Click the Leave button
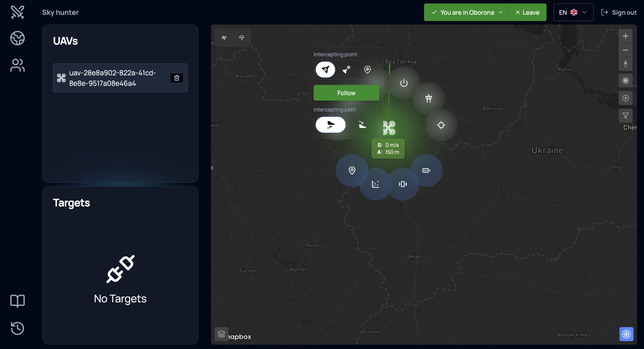 [527, 12]
